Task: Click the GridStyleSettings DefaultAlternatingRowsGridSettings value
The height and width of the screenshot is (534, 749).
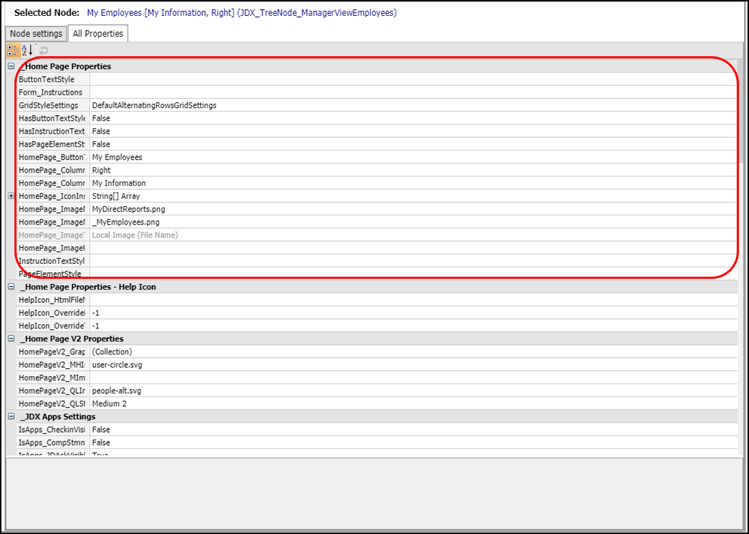Action: (x=154, y=105)
